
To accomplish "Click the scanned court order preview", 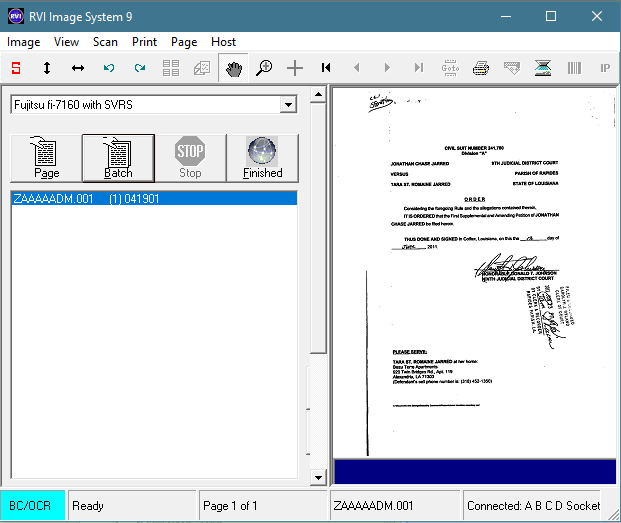I will tap(474, 272).
